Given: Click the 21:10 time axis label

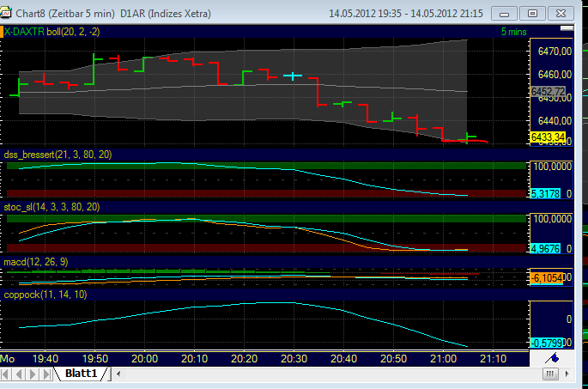Looking at the screenshot, I should pyautogui.click(x=493, y=359).
